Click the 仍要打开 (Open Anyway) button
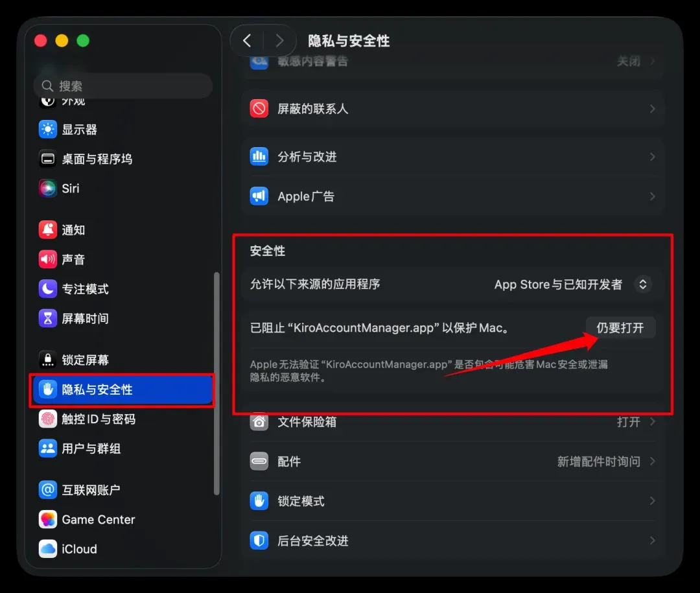Image resolution: width=700 pixels, height=593 pixels. point(620,328)
